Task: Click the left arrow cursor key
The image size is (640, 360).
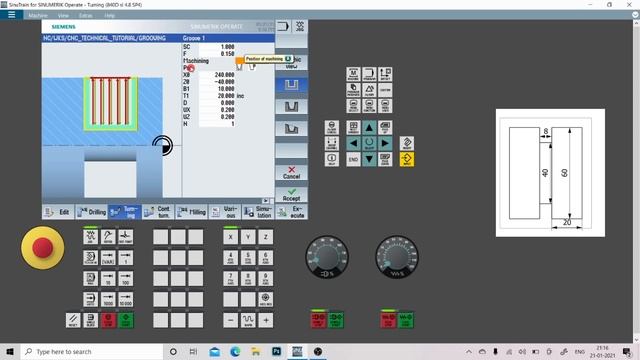Action: [x=353, y=143]
